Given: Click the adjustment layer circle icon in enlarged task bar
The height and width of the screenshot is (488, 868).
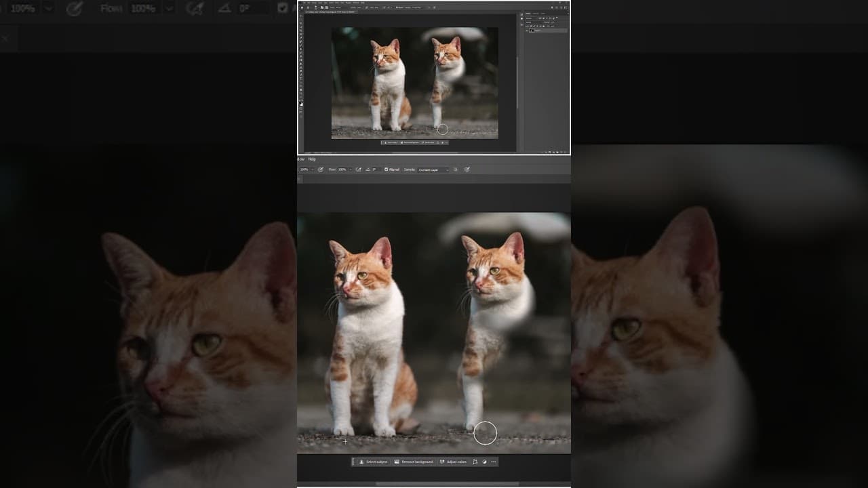Looking at the screenshot, I should point(484,462).
